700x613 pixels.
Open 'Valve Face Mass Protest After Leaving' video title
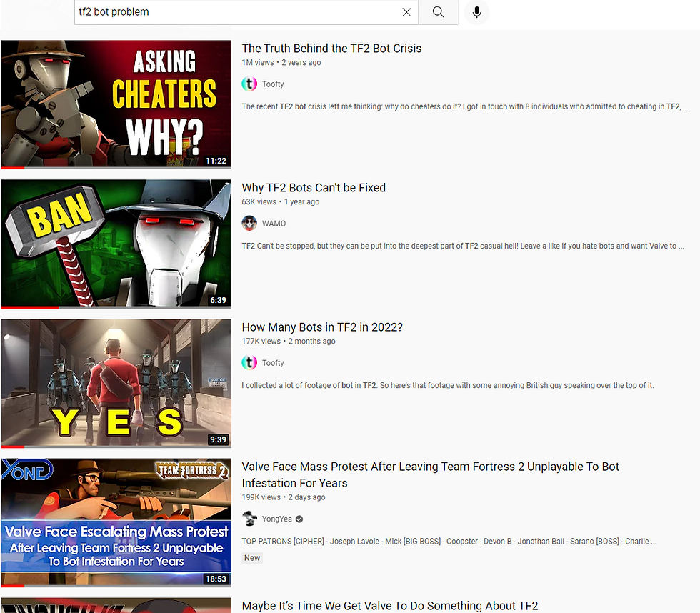pyautogui.click(x=430, y=474)
